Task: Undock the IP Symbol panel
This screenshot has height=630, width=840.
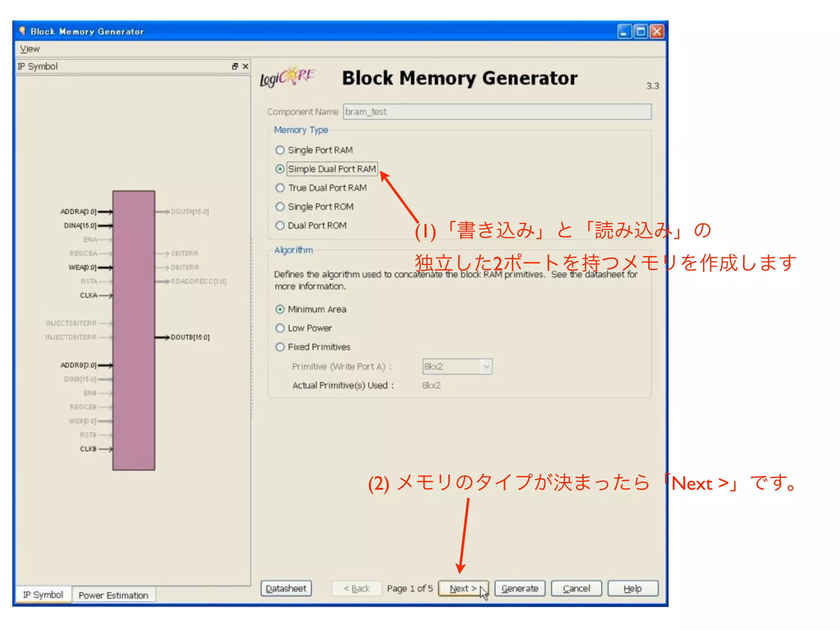Action: pos(235,66)
